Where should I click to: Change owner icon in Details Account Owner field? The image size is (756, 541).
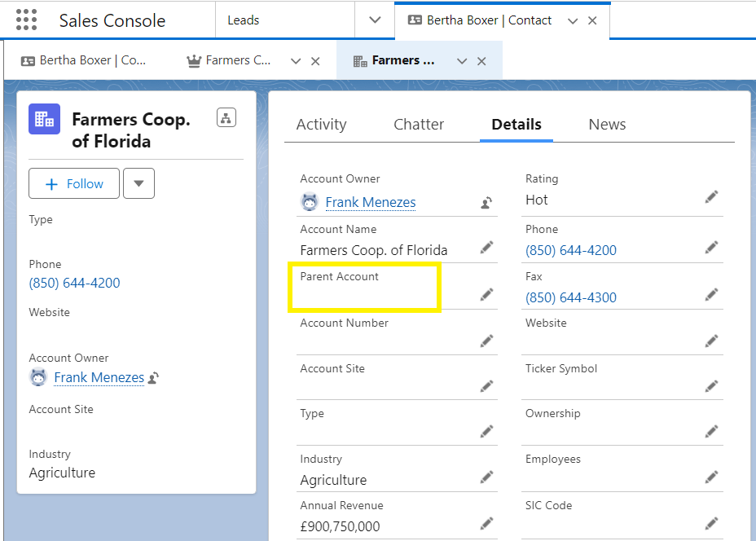[486, 203]
